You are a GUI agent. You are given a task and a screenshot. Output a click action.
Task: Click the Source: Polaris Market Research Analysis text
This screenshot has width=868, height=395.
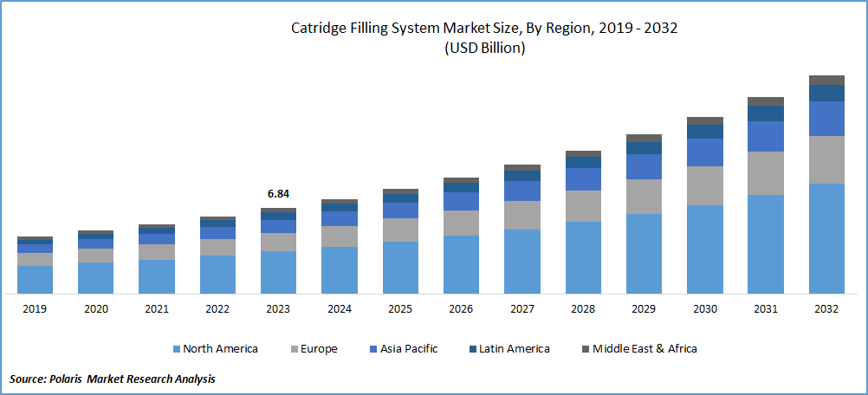[112, 379]
